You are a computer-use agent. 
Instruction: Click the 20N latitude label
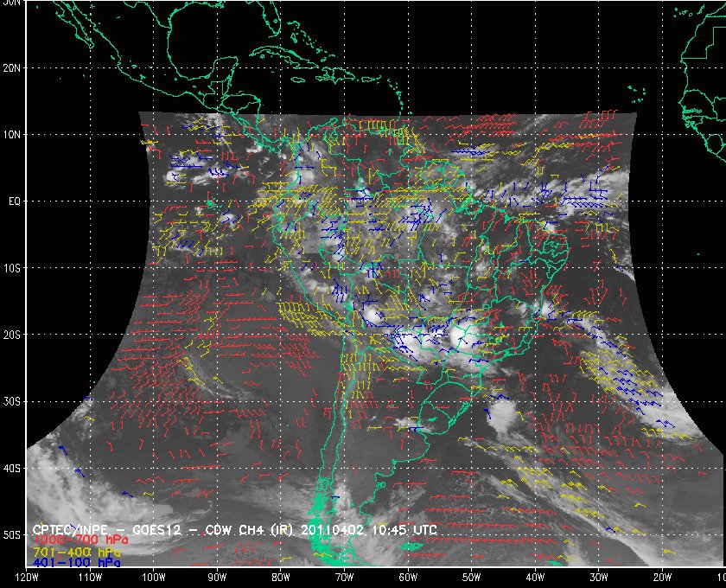click(13, 67)
